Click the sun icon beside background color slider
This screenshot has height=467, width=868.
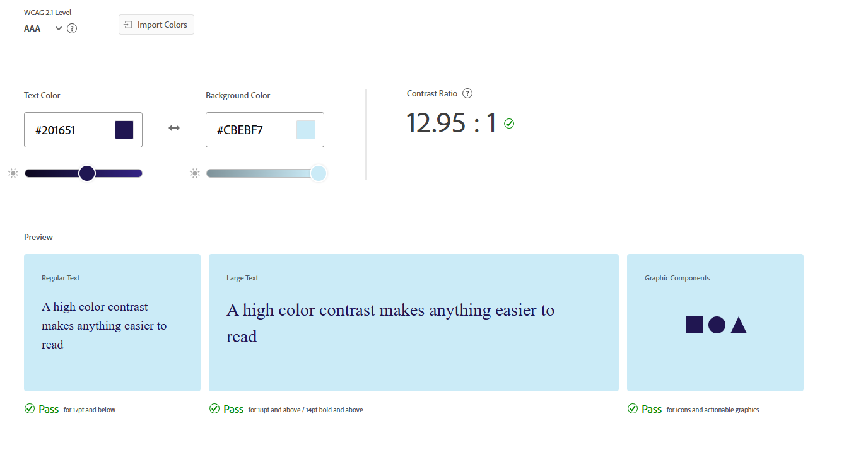(195, 173)
